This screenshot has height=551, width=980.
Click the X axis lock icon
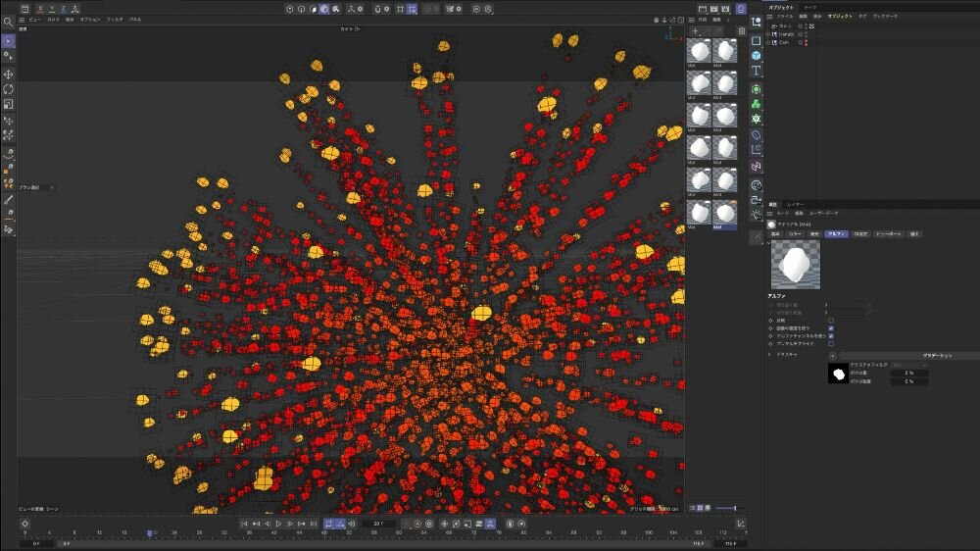pos(39,9)
